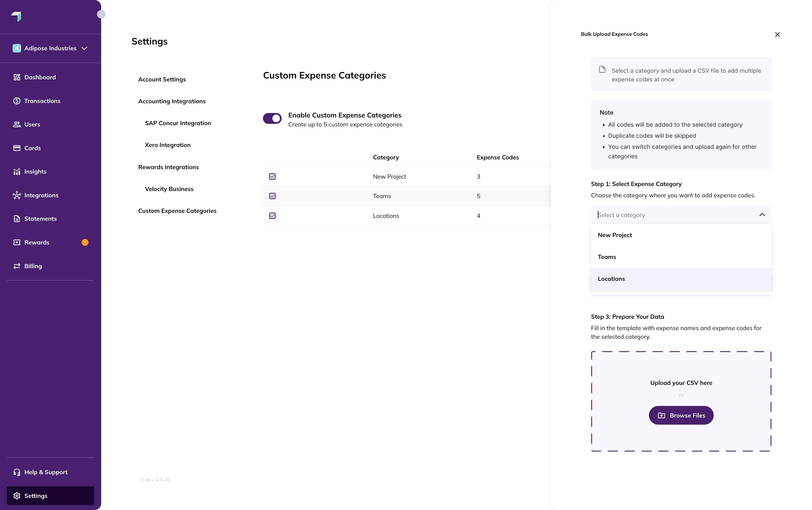Disable the Enable Custom Expense Categories toggle
The width and height of the screenshot is (812, 510).
(272, 118)
